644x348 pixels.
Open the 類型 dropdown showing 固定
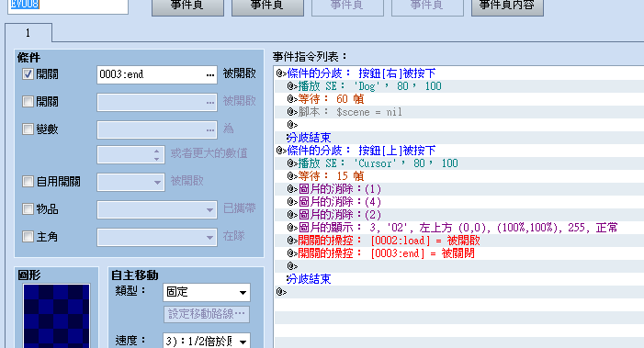pos(243,293)
